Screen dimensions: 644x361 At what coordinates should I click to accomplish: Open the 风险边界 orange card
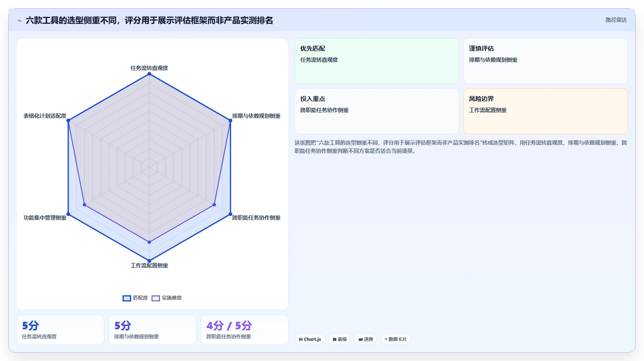545,111
